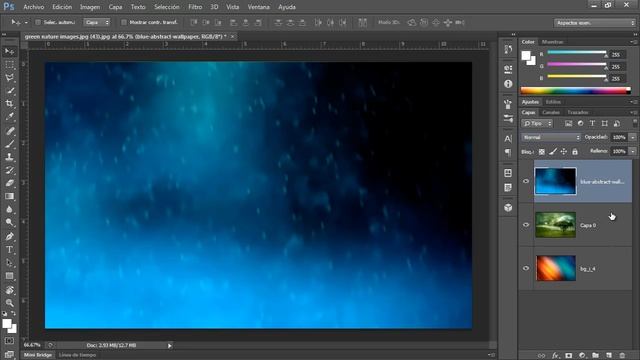Open the Relleno slider arrow
The image size is (640, 360).
(633, 151)
